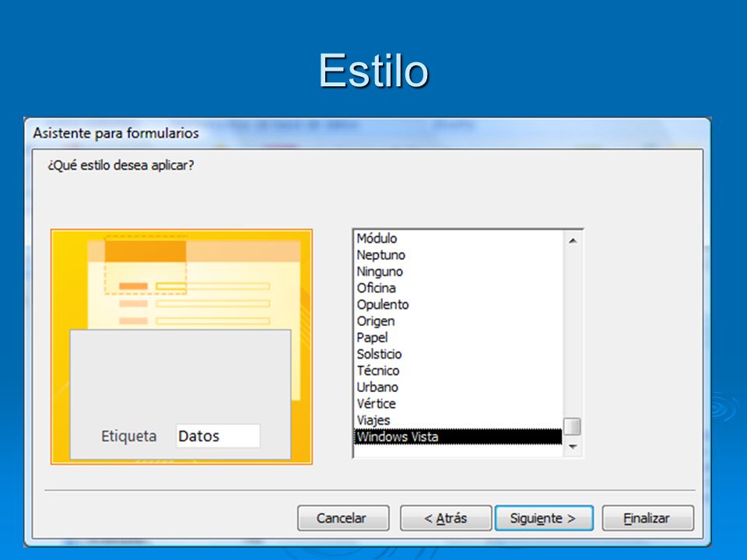
Task: Click the style list scroll up arrow
Action: 573,240
